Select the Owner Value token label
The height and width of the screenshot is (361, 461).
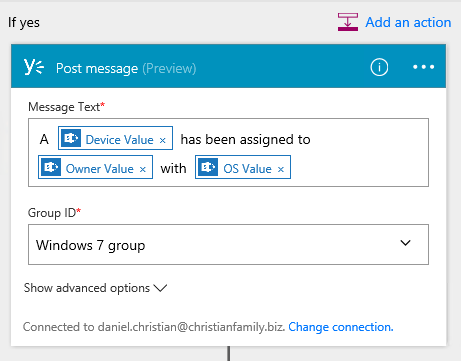(100, 169)
